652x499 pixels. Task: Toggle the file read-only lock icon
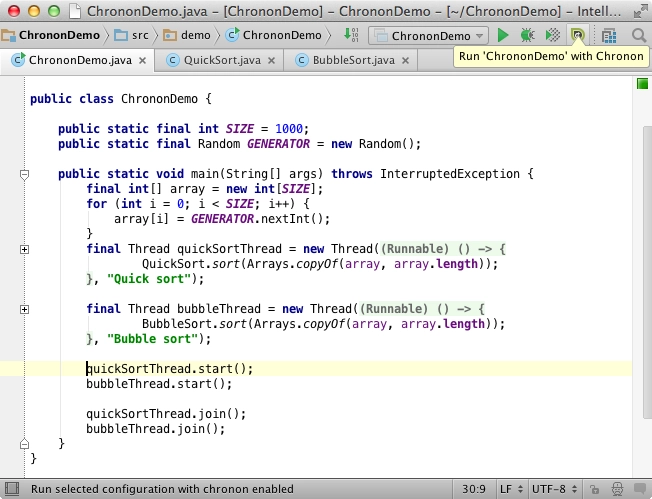point(595,489)
